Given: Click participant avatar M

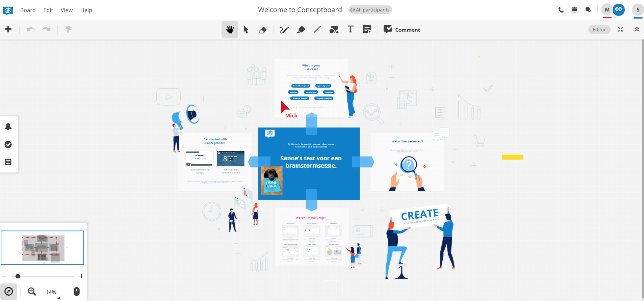Looking at the screenshot, I should (607, 10).
